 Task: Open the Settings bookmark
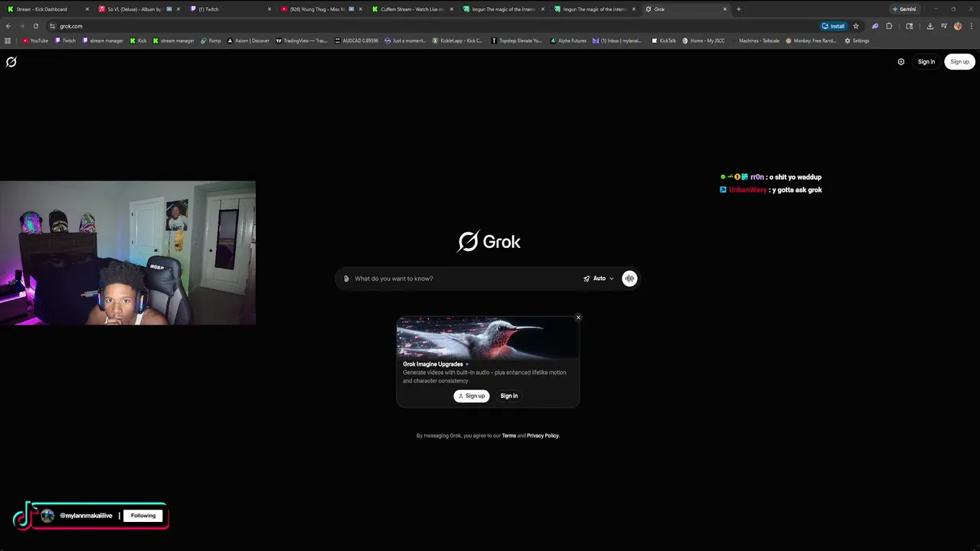coord(857,41)
